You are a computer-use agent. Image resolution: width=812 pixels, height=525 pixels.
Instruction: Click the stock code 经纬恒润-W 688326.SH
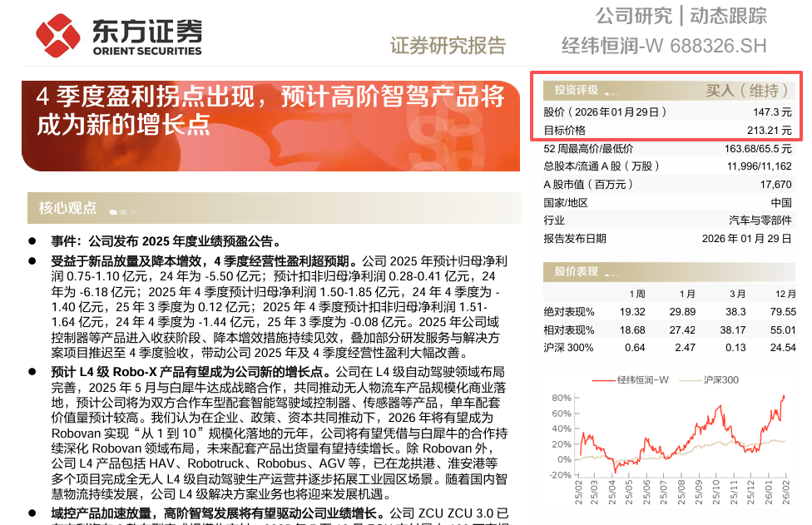[664, 46]
